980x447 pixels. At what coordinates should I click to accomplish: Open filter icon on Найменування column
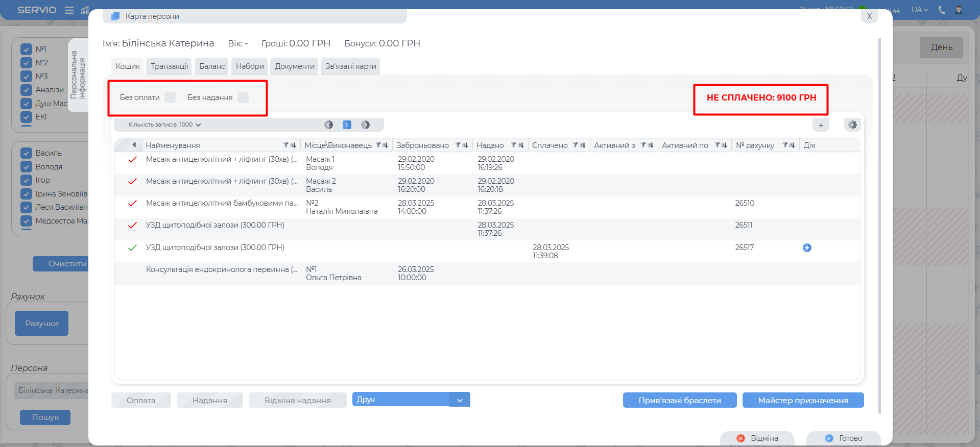286,145
